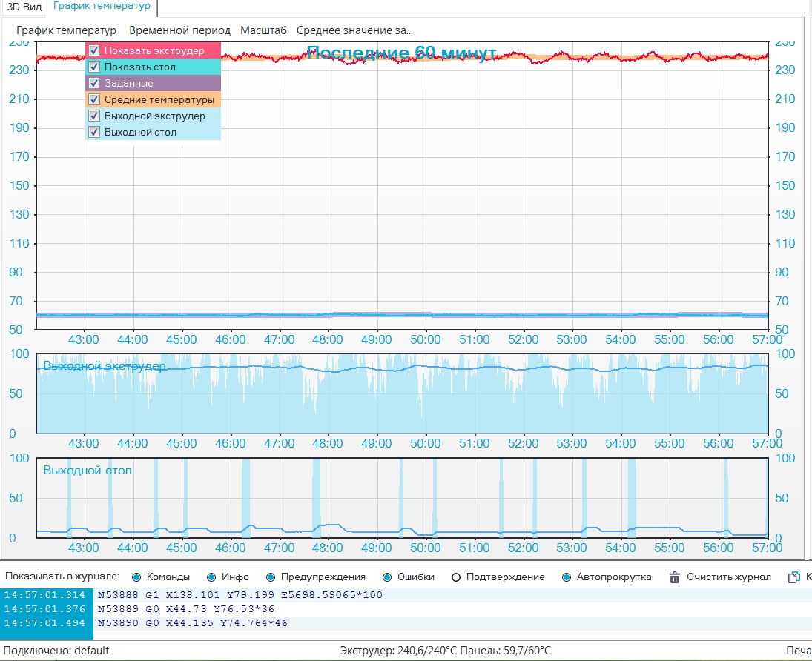Uncheck Выходной стол in the legend

click(94, 133)
